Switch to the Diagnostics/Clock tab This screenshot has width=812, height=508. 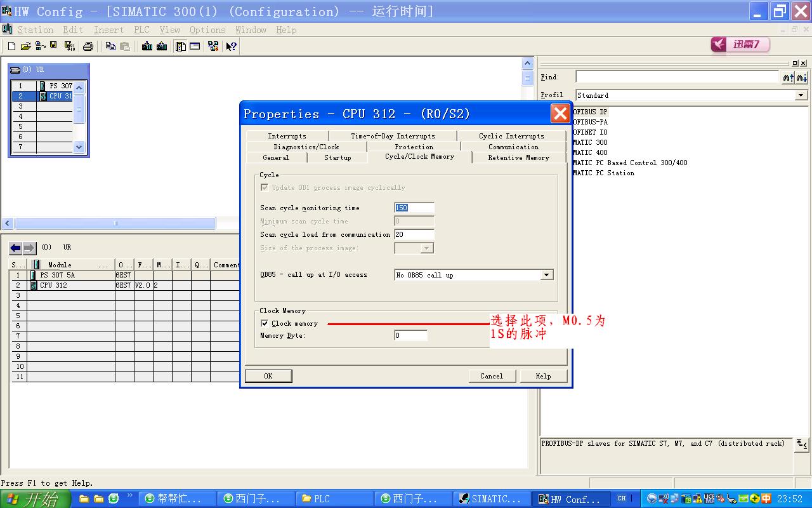point(306,147)
